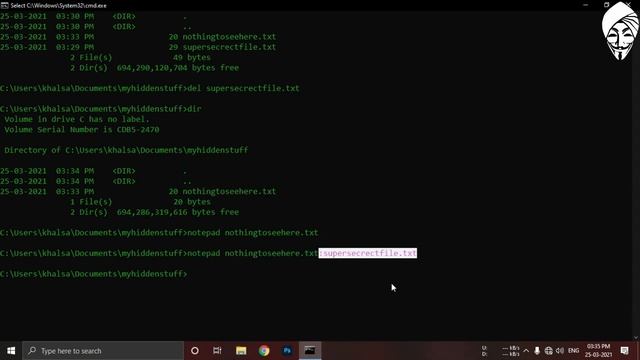640x360 pixels.
Task: Restore down the Command Prompt window
Action: point(607,5)
